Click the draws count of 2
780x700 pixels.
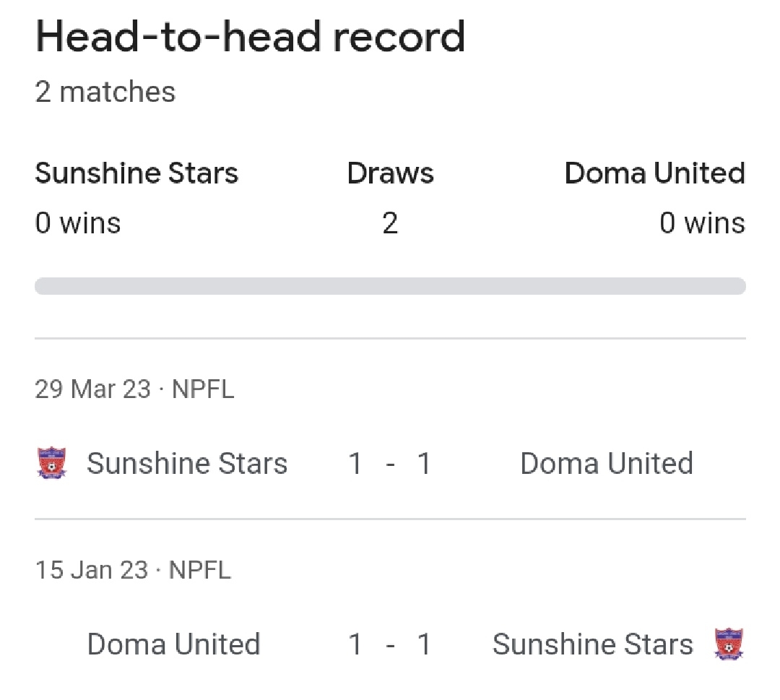[390, 223]
